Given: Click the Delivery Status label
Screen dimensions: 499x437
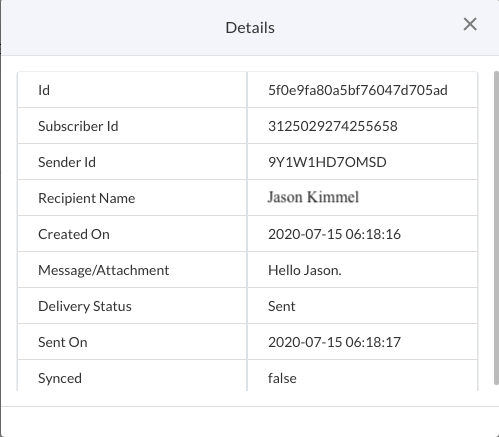Looking at the screenshot, I should pyautogui.click(x=85, y=306).
